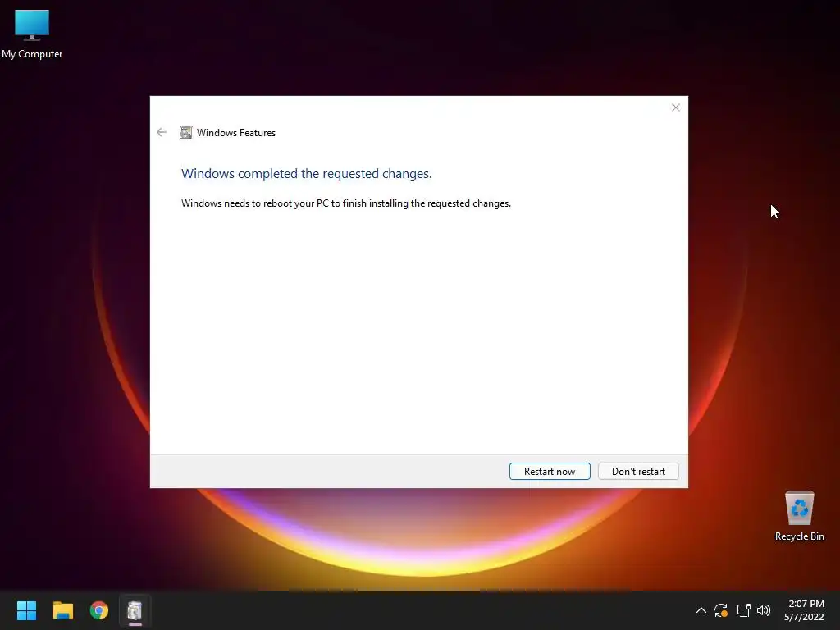Click the Restart now button
This screenshot has height=630, width=840.
(550, 472)
